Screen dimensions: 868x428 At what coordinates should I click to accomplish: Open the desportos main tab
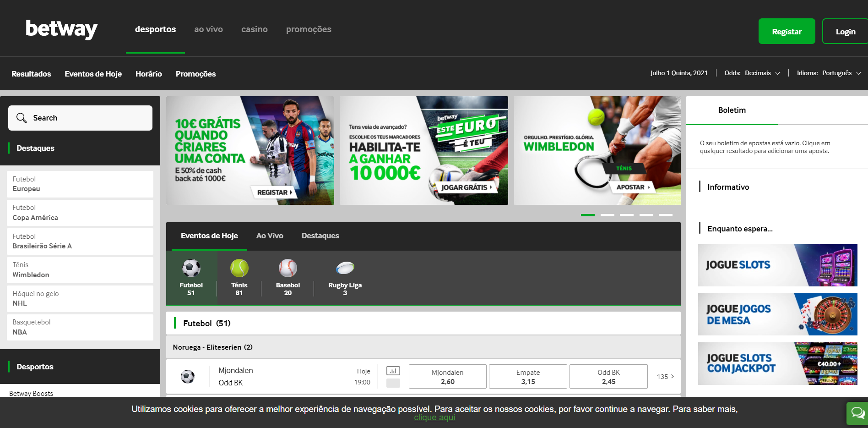pos(155,29)
